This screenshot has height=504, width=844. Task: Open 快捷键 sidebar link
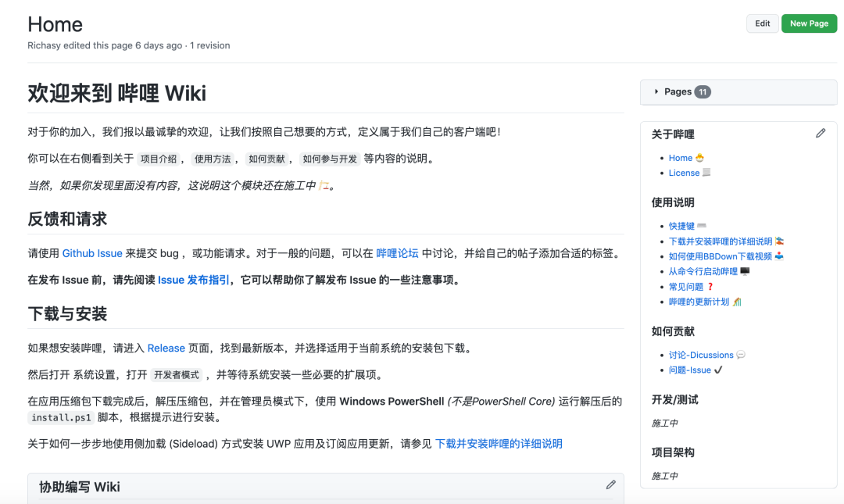(681, 226)
